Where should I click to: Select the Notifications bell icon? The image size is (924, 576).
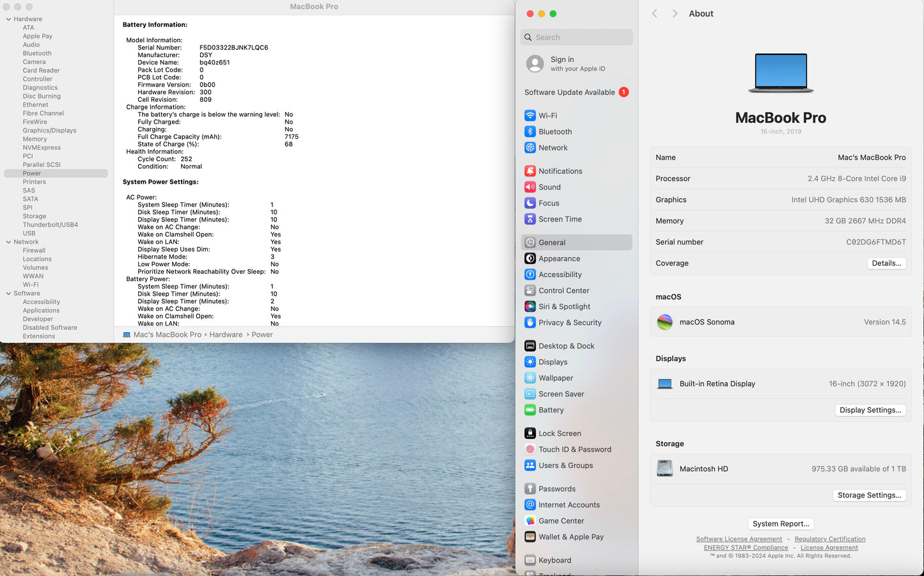click(530, 172)
